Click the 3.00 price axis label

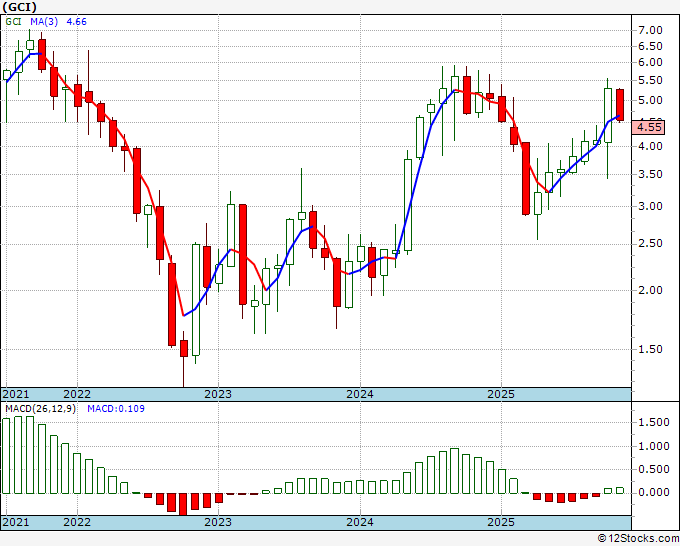[x=650, y=206]
